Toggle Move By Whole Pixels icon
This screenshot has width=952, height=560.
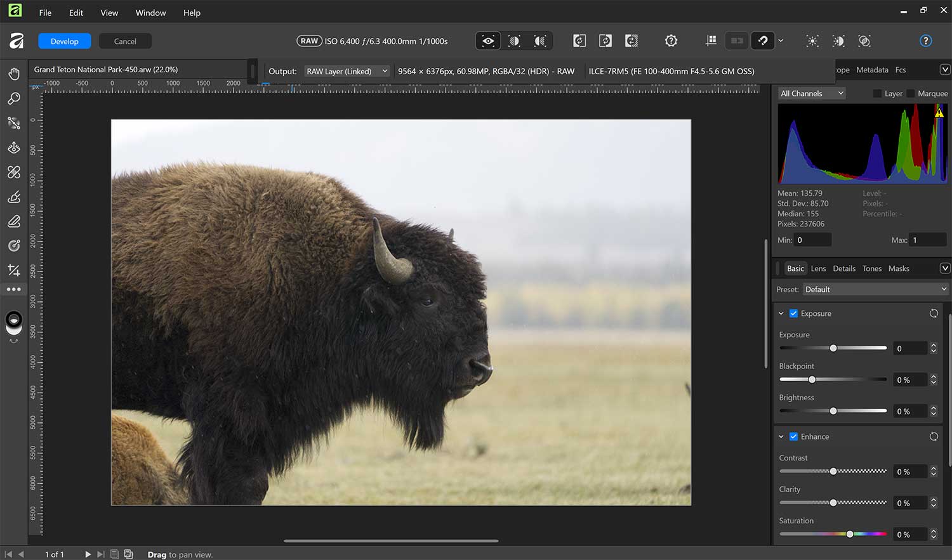pos(737,41)
